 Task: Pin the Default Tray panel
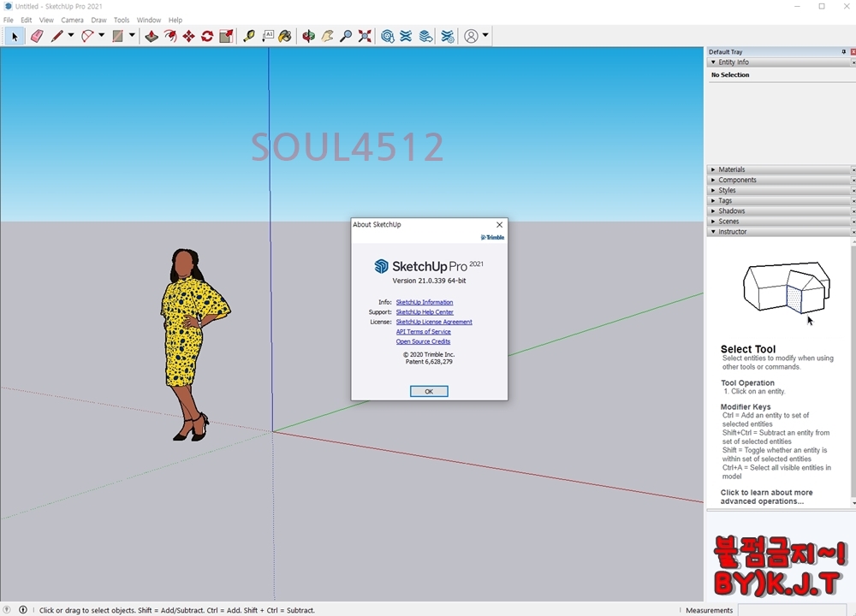844,52
